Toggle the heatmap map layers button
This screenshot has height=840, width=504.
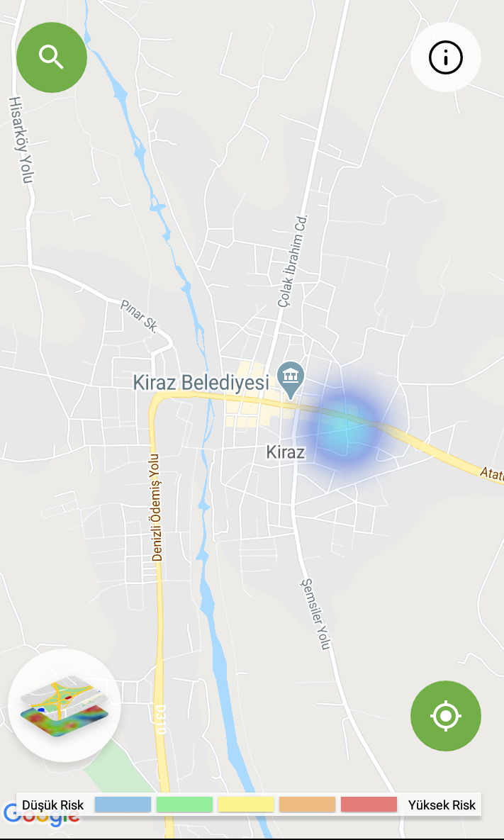click(x=65, y=705)
